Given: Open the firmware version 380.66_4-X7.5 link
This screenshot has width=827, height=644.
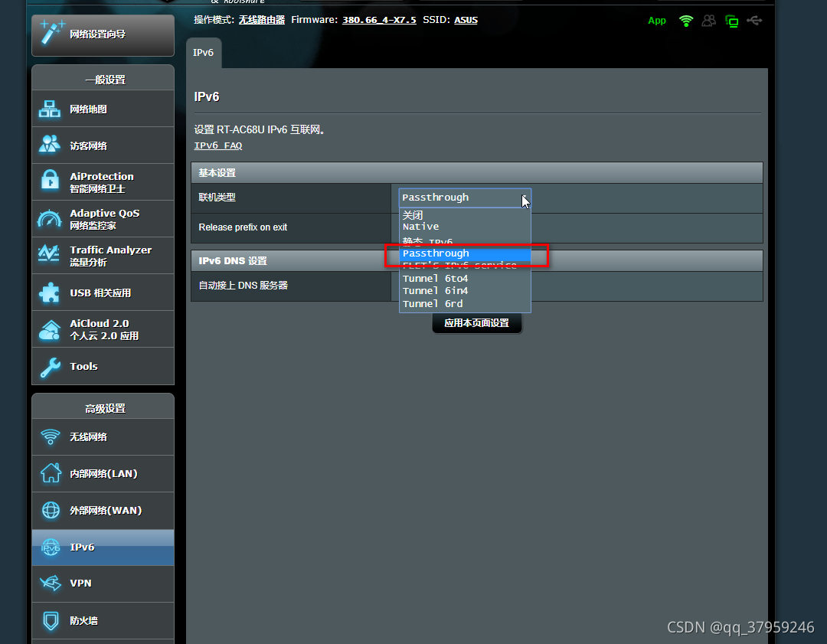Looking at the screenshot, I should click(x=379, y=20).
